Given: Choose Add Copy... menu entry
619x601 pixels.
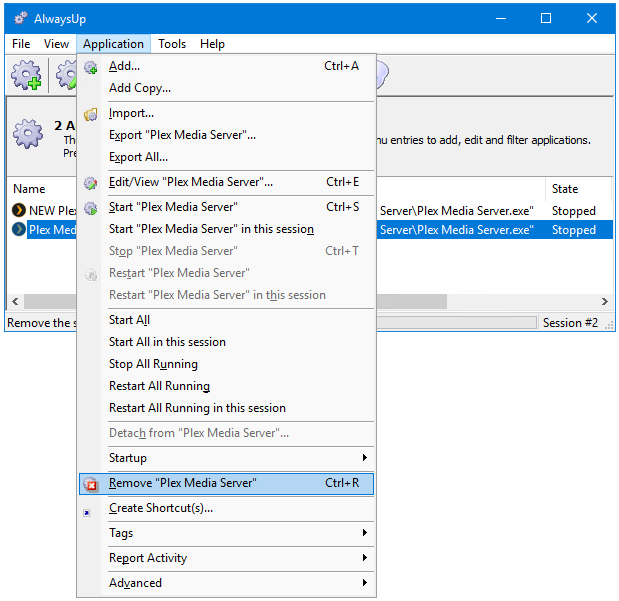Looking at the screenshot, I should point(226,88).
